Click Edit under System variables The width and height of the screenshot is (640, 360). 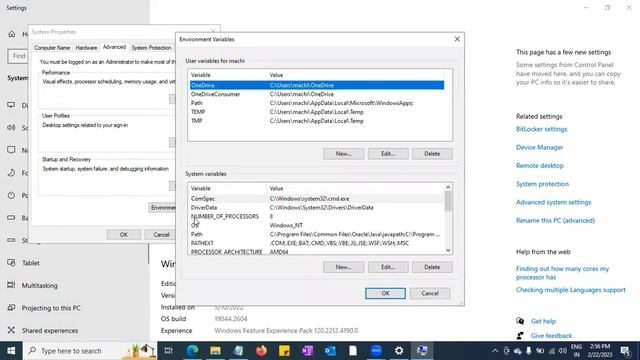coord(388,267)
